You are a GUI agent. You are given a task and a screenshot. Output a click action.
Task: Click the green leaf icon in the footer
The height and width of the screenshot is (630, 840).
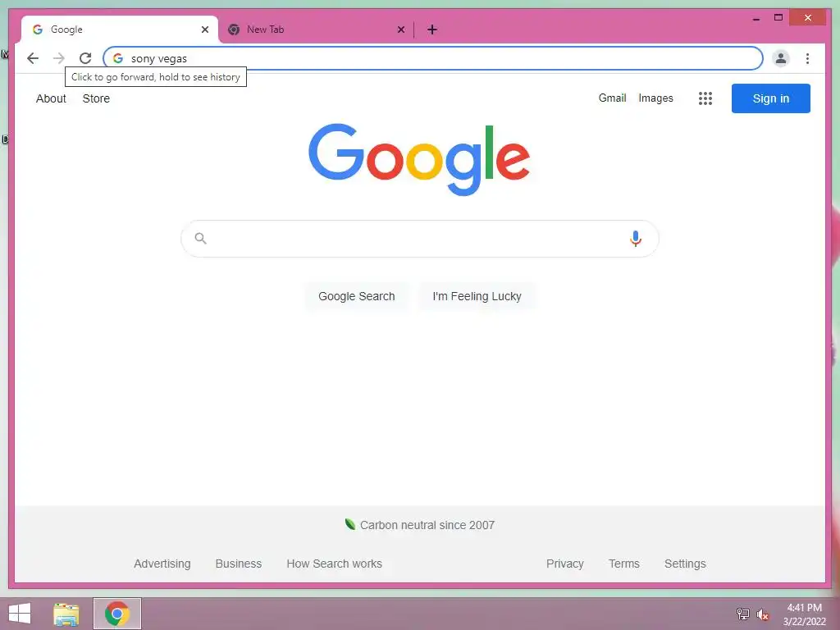click(349, 524)
